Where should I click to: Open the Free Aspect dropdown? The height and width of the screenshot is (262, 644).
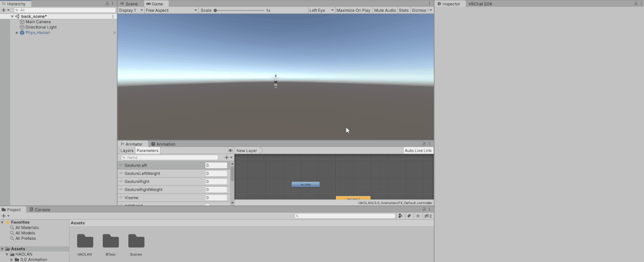pyautogui.click(x=171, y=10)
